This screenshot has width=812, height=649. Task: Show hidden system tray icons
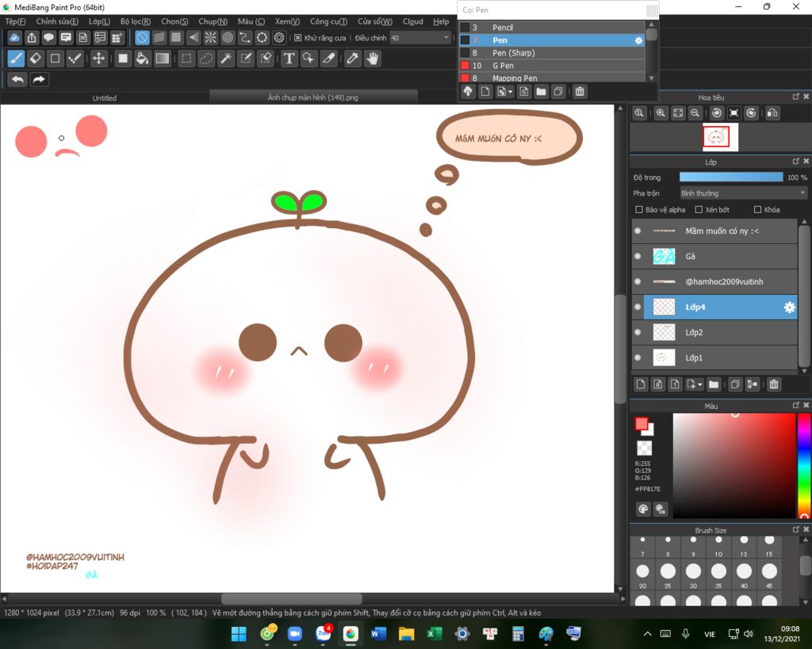pyautogui.click(x=647, y=633)
